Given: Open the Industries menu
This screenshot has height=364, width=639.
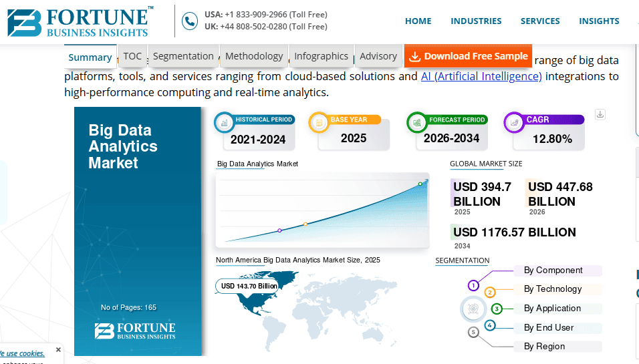Looking at the screenshot, I should pos(476,21).
